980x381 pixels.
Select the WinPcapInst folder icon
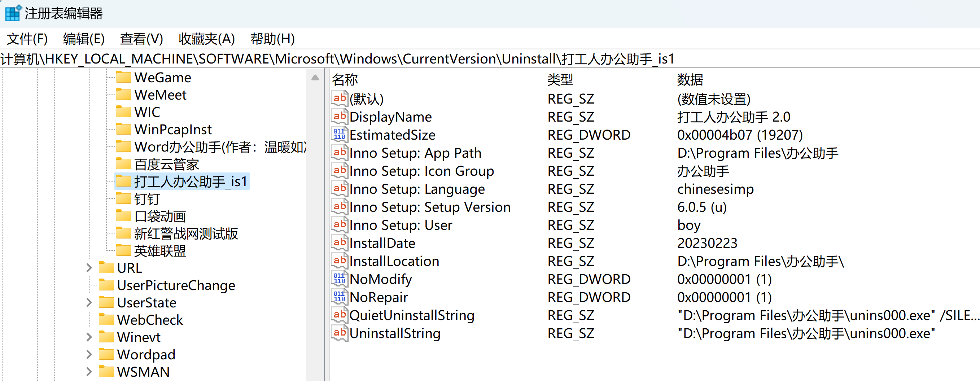123,129
